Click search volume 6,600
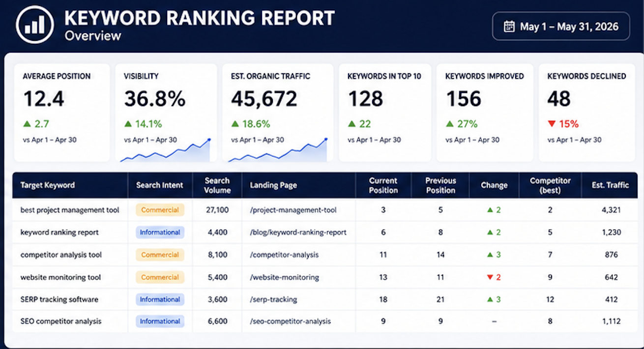 (217, 321)
